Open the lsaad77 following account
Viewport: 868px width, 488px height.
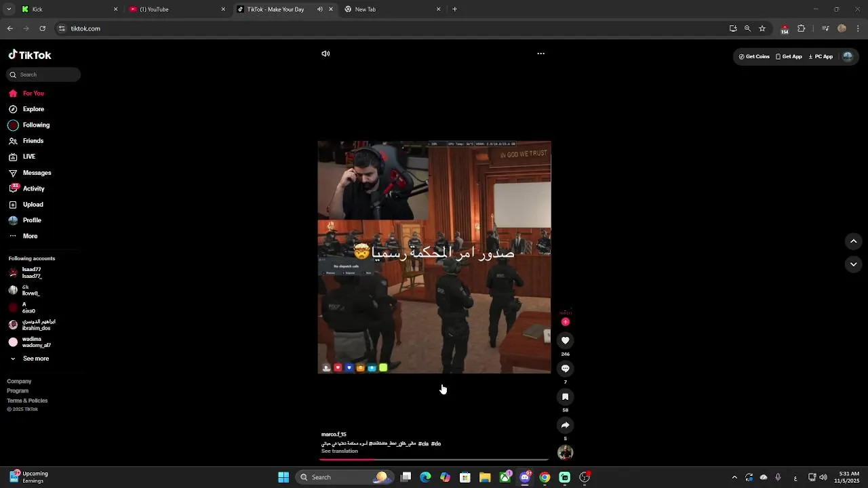[26, 273]
